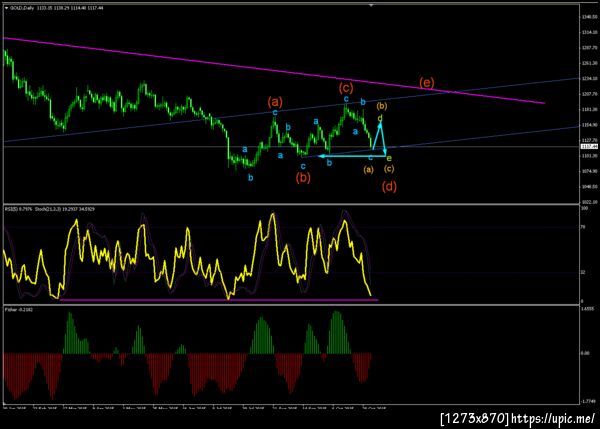Image resolution: width=600 pixels, height=429 pixels.
Task: Click the RSI(5) Stoch(21,3,3) indicator label
Action: [49, 209]
